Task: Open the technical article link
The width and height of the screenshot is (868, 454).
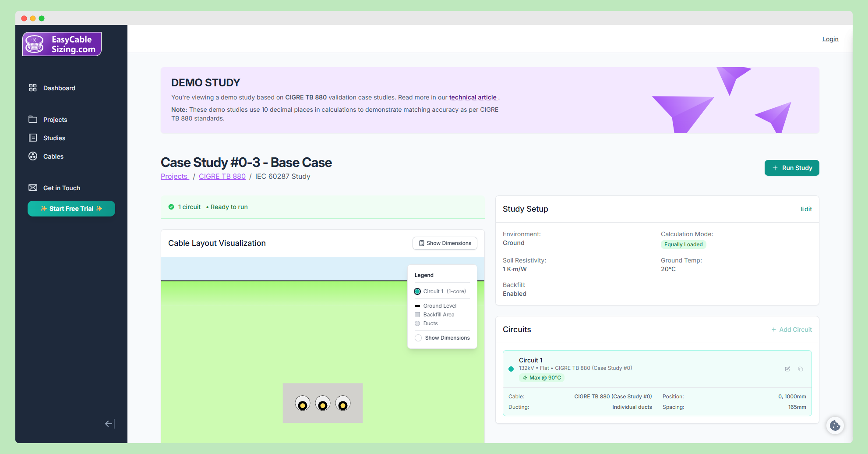Action: 473,97
